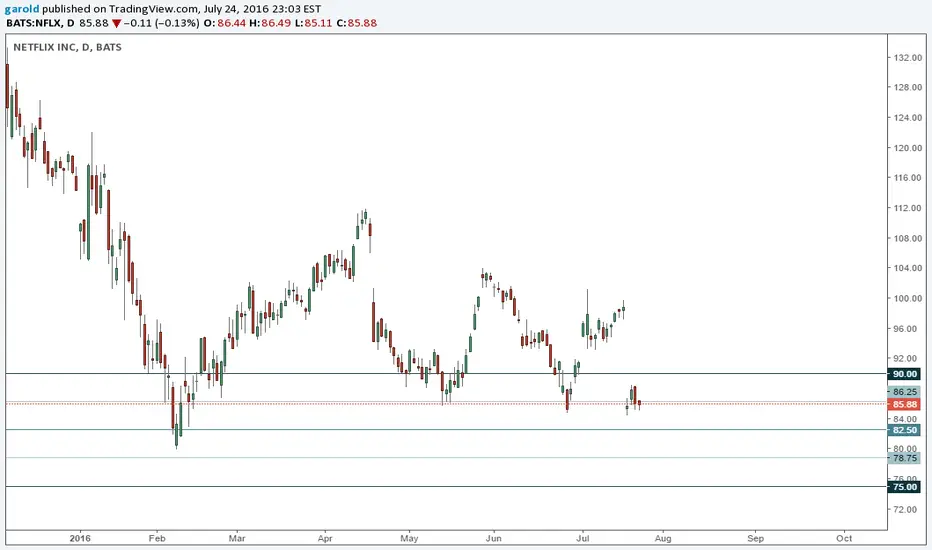Screen dimensions: 932x550
Task: Click the high value H:86.49
Action: (270, 23)
